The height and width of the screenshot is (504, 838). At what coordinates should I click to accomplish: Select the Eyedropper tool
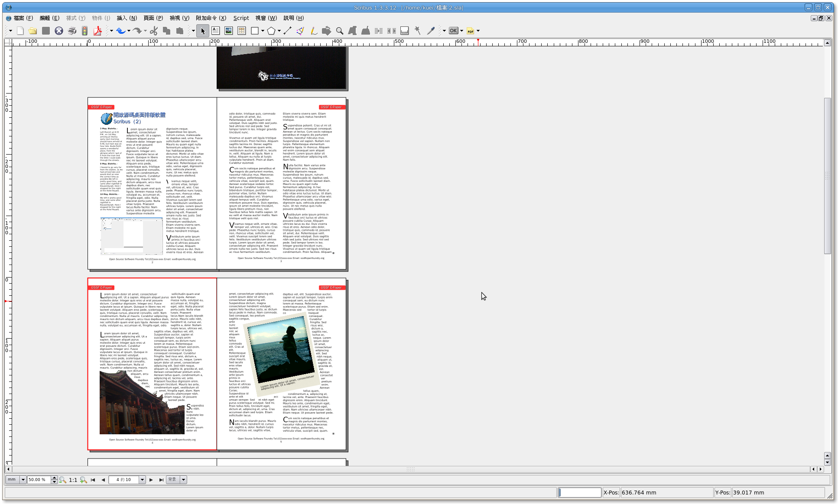point(431,31)
